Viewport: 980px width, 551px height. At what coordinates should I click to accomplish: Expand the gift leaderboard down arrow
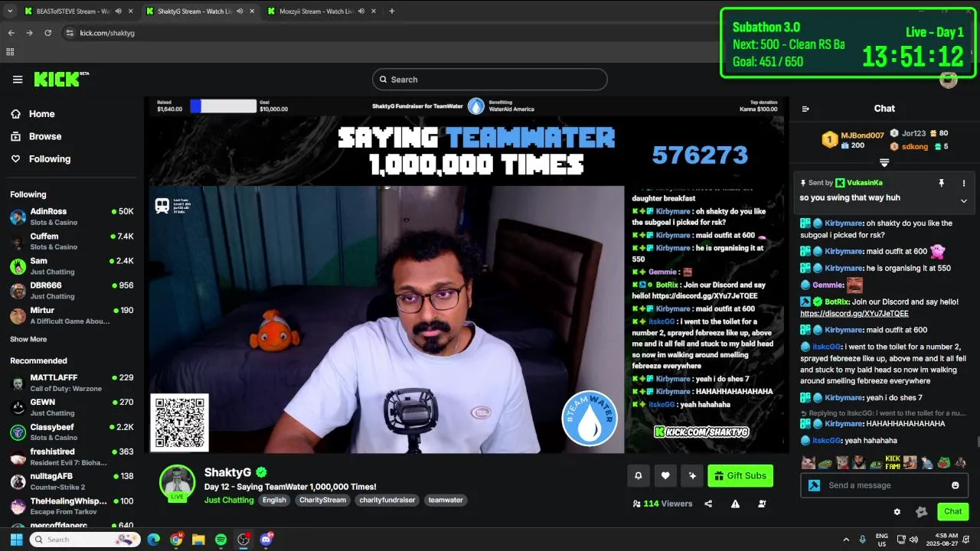pos(884,163)
